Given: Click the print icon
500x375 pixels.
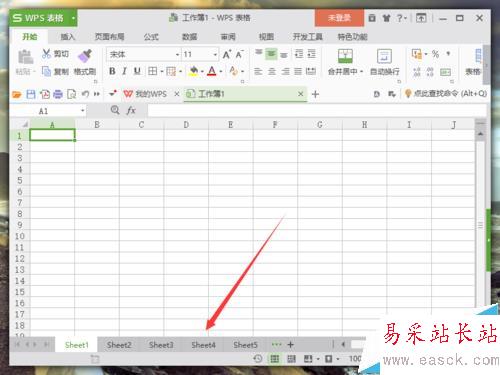Looking at the screenshot, I should (58, 94).
